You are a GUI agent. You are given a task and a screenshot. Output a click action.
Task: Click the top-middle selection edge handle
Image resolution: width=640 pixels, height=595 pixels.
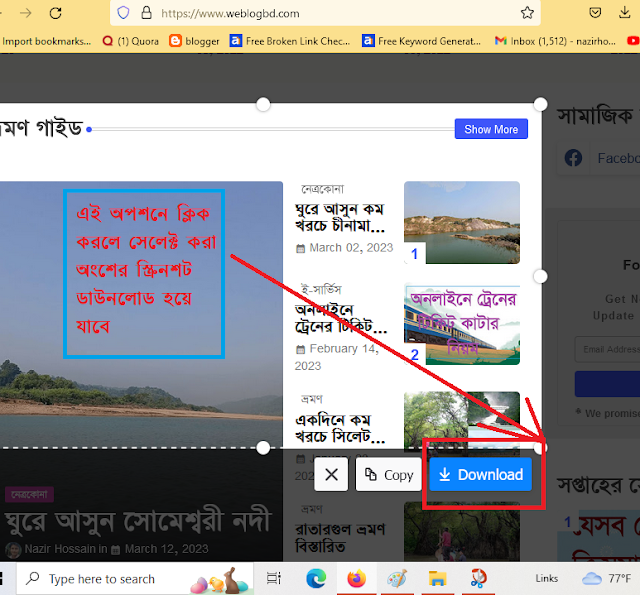coord(263,104)
